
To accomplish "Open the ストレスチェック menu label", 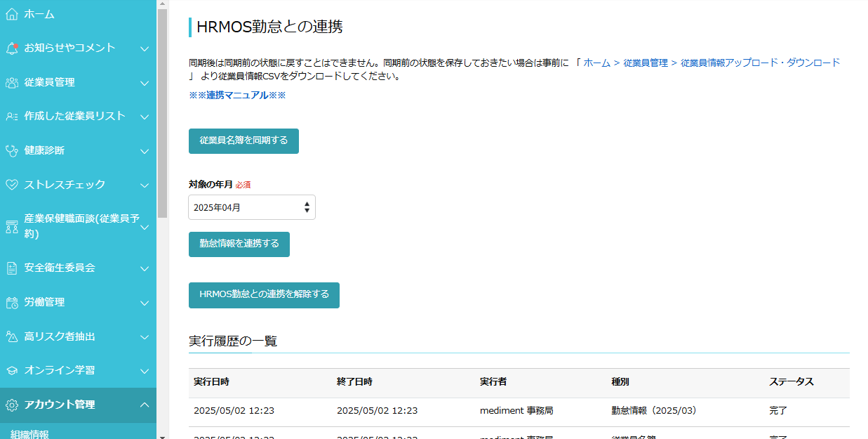I will pos(65,185).
